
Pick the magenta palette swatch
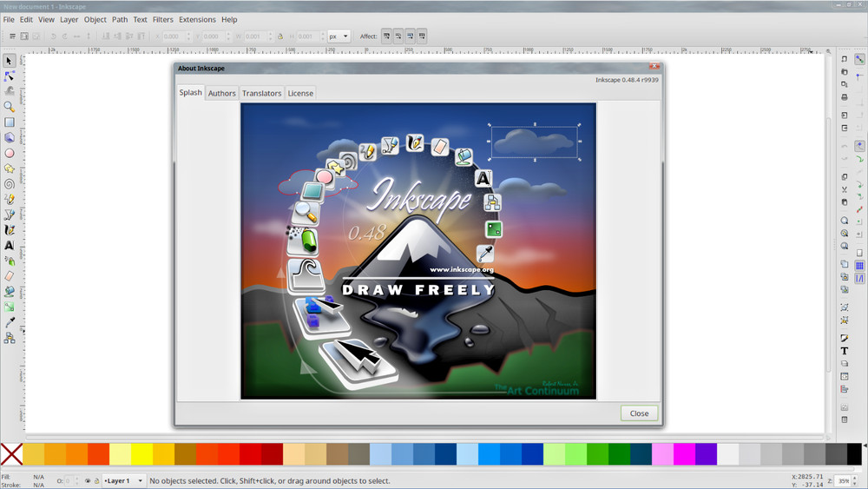click(x=684, y=454)
